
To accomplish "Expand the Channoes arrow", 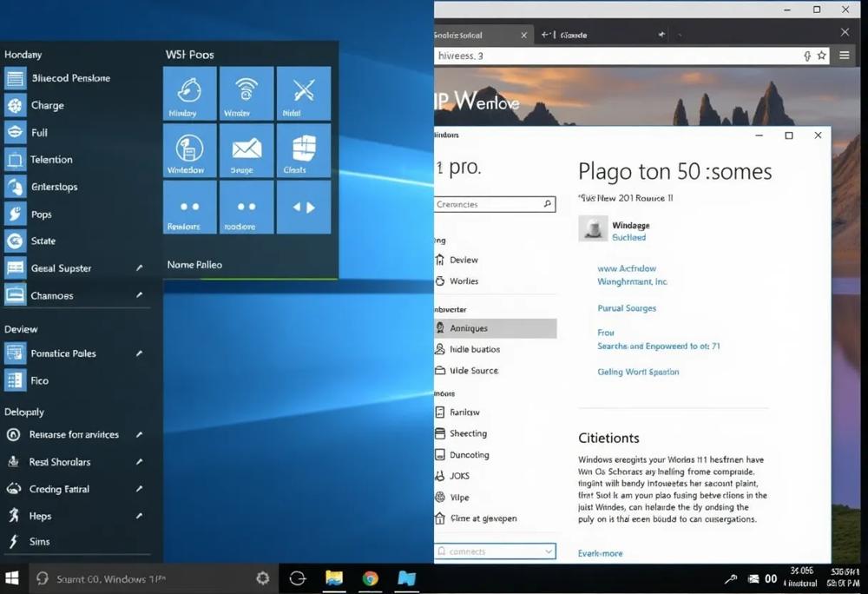I will pyautogui.click(x=139, y=295).
